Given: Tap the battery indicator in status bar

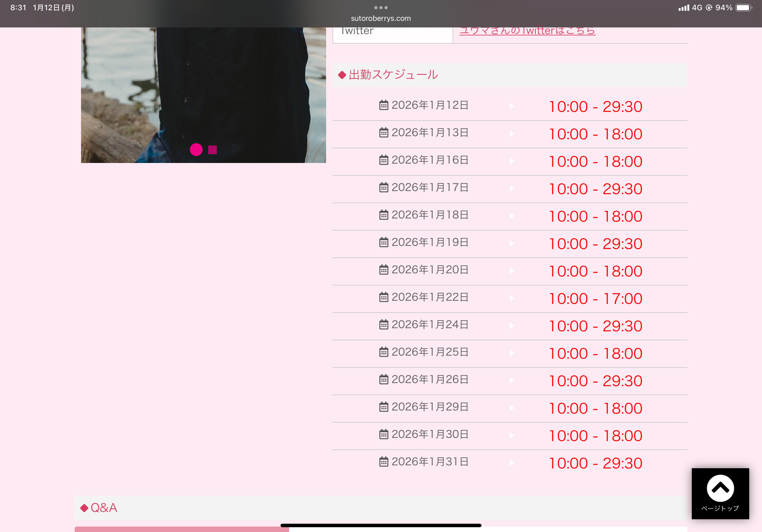Looking at the screenshot, I should point(744,8).
